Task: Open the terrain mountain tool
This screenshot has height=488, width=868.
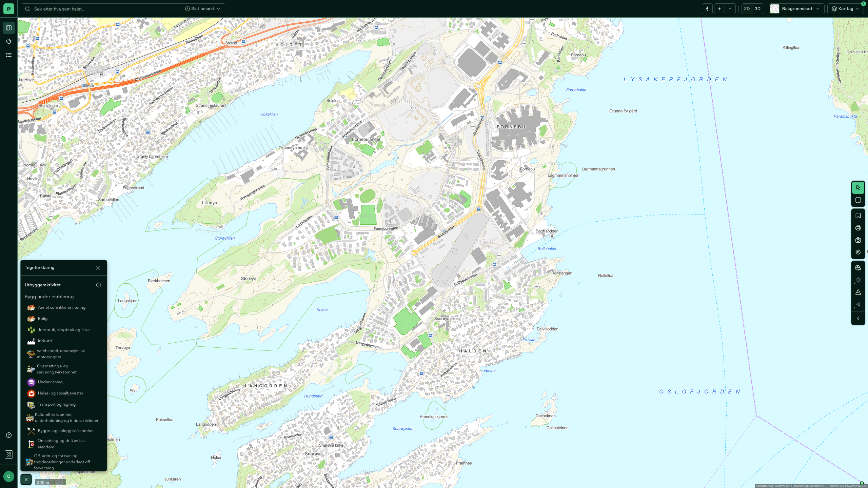Action: click(x=858, y=292)
